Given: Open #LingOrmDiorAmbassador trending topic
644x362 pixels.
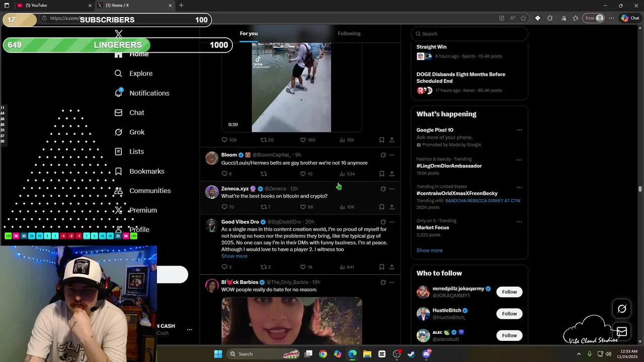Looking at the screenshot, I should [449, 166].
